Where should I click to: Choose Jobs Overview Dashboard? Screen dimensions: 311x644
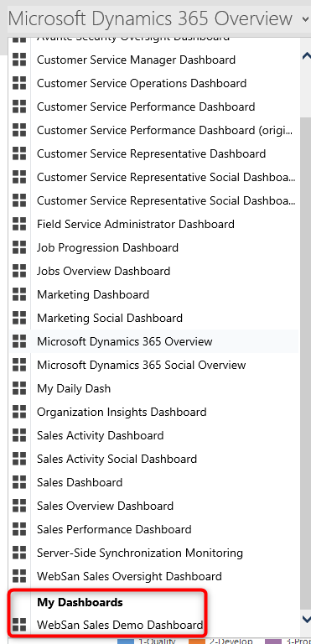[104, 271]
